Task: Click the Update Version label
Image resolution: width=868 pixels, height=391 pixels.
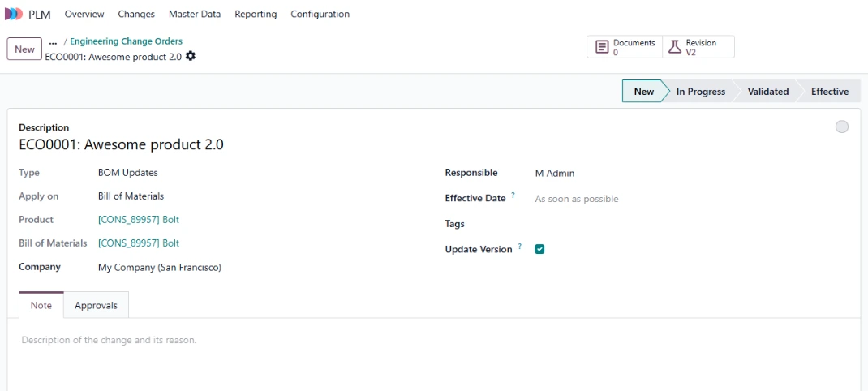Action: 479,249
